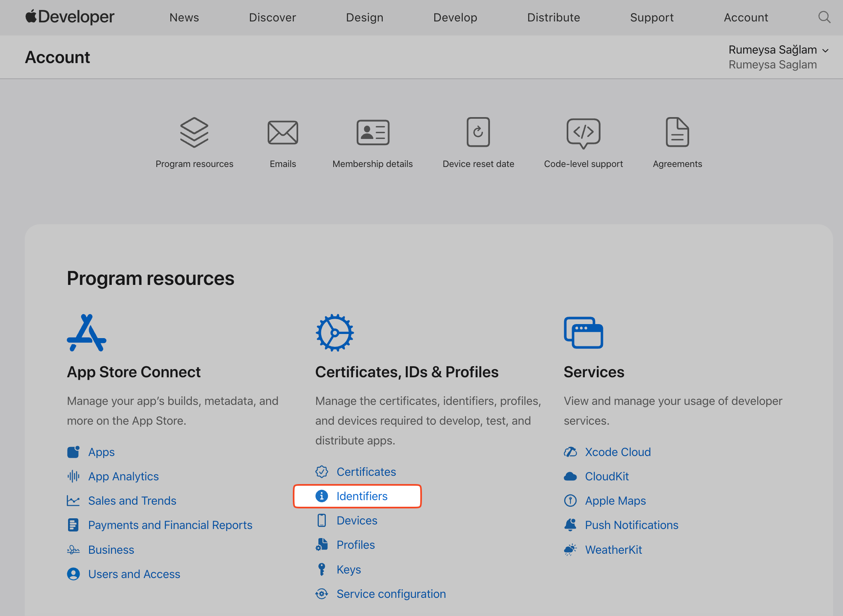This screenshot has width=843, height=616.
Task: Open Emails from the account resources icons
Action: pos(283,132)
